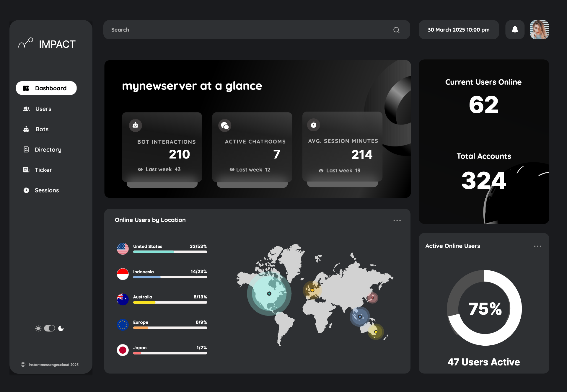Click the Japan flag icon
567x392 pixels.
tap(123, 350)
